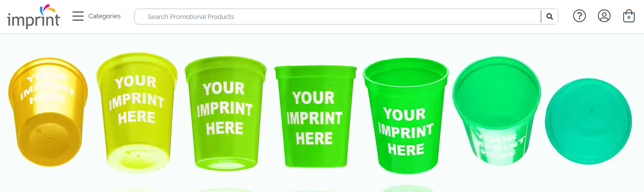Select the teal top-down circular cup view
This screenshot has height=192, width=644.
coord(588,121)
